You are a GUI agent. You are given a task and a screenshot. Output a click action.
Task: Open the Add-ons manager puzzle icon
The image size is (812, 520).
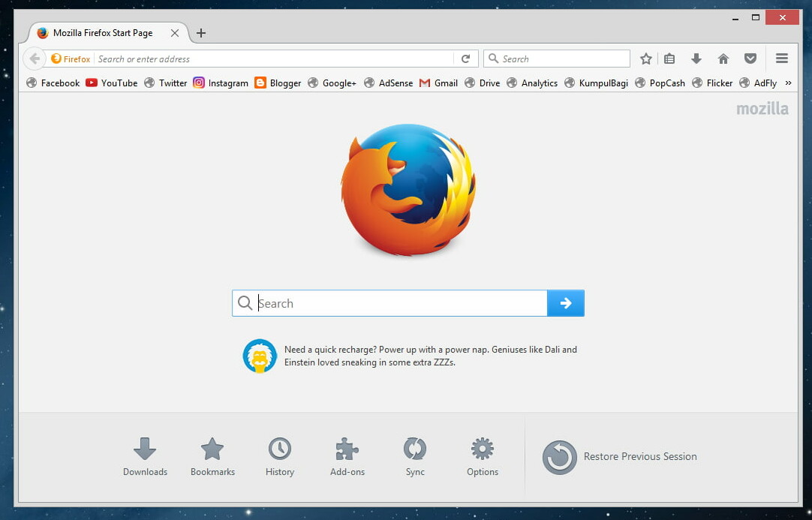point(346,450)
